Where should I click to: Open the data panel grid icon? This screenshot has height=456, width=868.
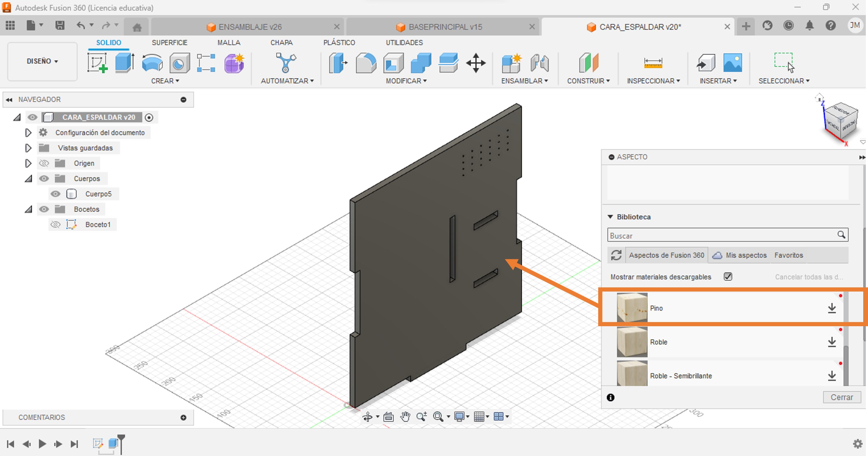pos(10,26)
